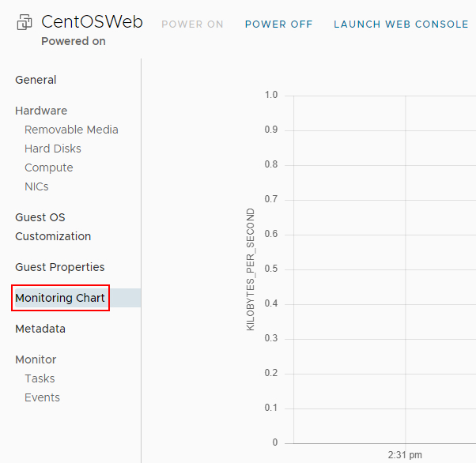The height and width of the screenshot is (463, 476).
Task: Select Monitor in the sidebar
Action: tap(36, 359)
